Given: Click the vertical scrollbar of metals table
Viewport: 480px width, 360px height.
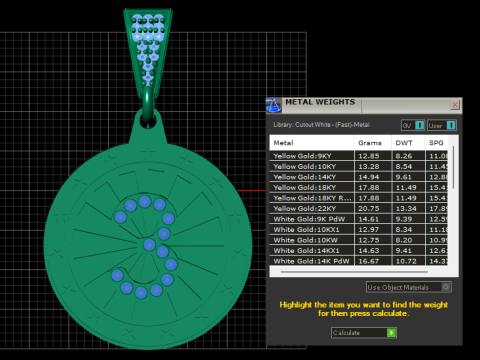Looking at the screenshot, I should [x=453, y=167].
